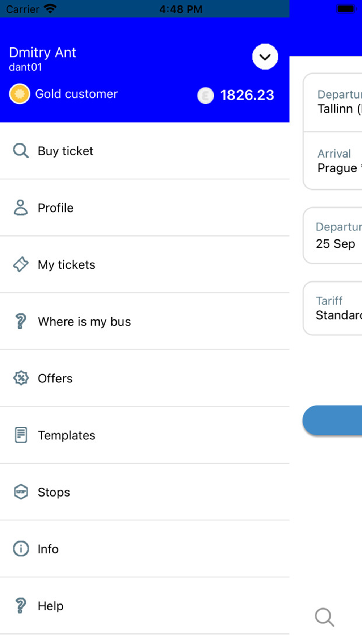Expand account options with chevron button
The image size is (362, 644).
pyautogui.click(x=265, y=57)
